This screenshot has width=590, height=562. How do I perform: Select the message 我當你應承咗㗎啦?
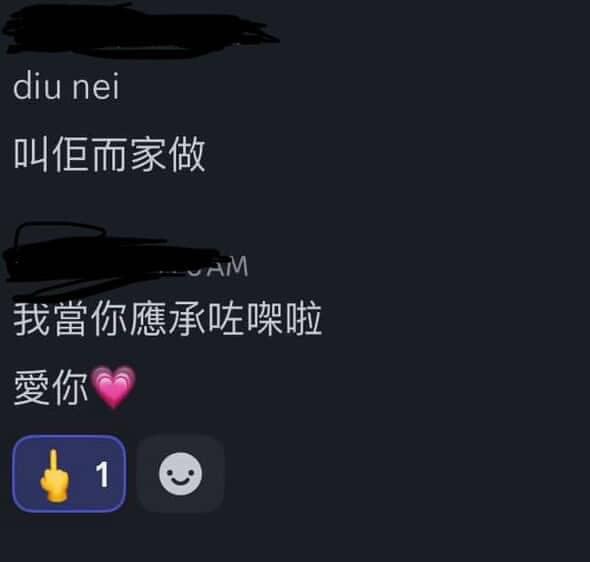(x=168, y=319)
